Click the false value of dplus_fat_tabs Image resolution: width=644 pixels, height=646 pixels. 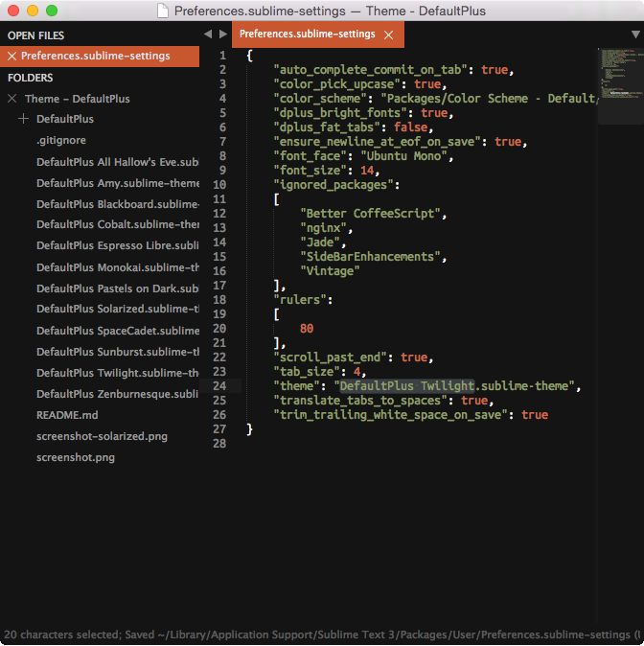tap(410, 127)
